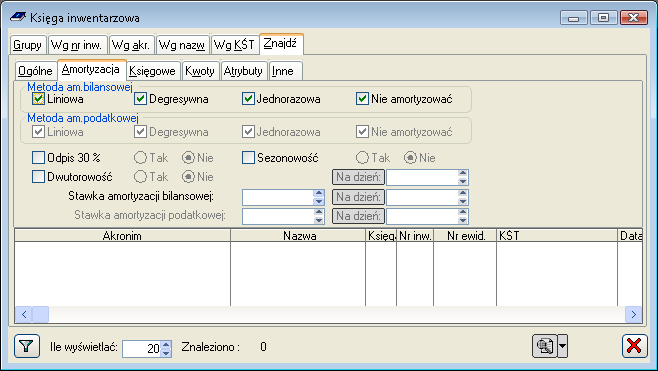Image resolution: width=658 pixels, height=371 pixels.
Task: Click the red X close button at bottom
Action: click(x=634, y=346)
